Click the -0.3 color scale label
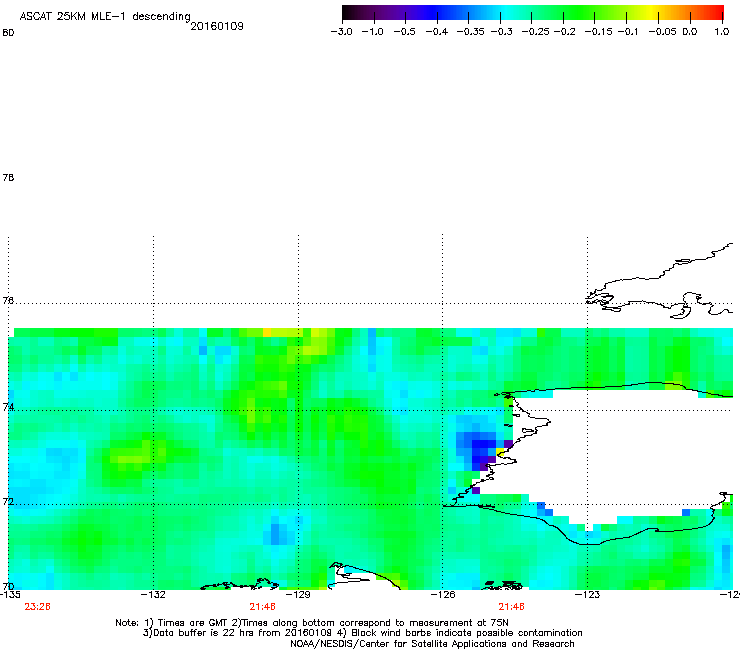The image size is (740, 650). coord(502,32)
